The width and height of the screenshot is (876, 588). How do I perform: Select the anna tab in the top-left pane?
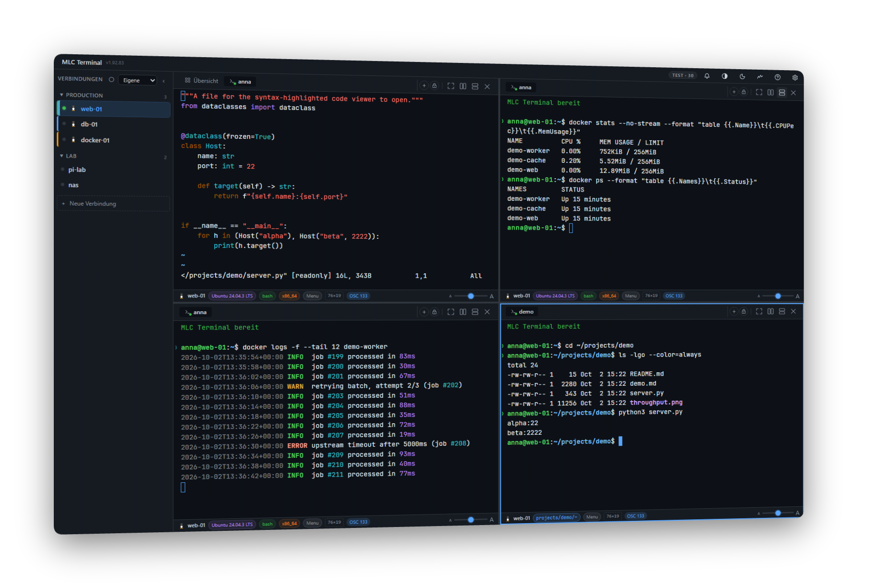point(241,82)
